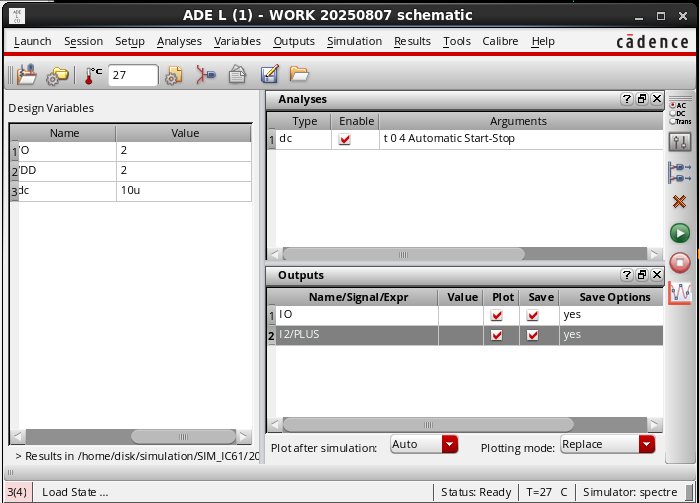
Task: Click the Type column header in Analyses
Action: click(304, 121)
